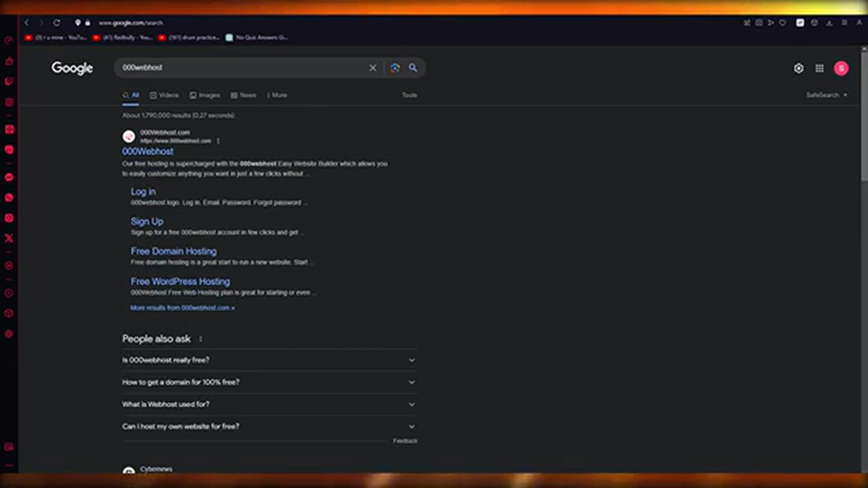Open X (Twitter) in the sidebar

(9, 238)
